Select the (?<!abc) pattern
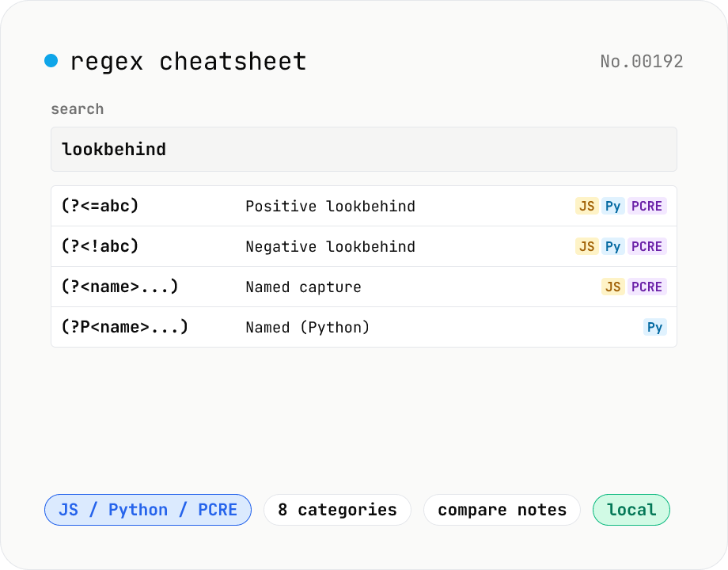728x570 pixels. (x=100, y=246)
